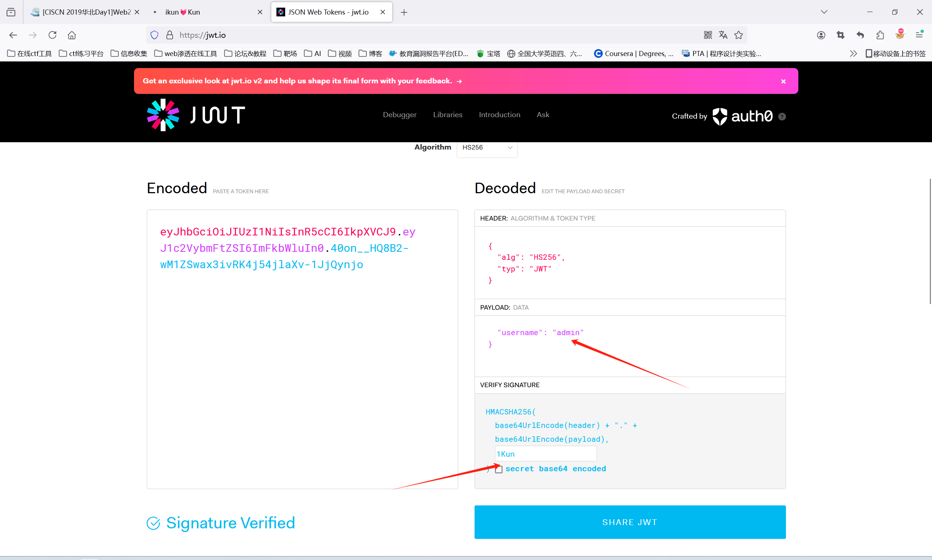The height and width of the screenshot is (560, 932).
Task: Open the Algorithm HS256 dropdown
Action: (487, 147)
